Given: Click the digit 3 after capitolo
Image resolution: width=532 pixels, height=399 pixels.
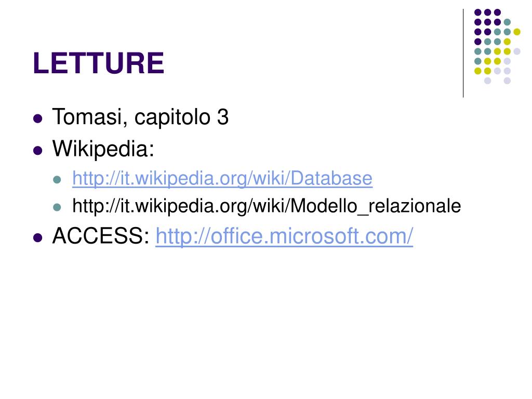Looking at the screenshot, I should point(222,117).
